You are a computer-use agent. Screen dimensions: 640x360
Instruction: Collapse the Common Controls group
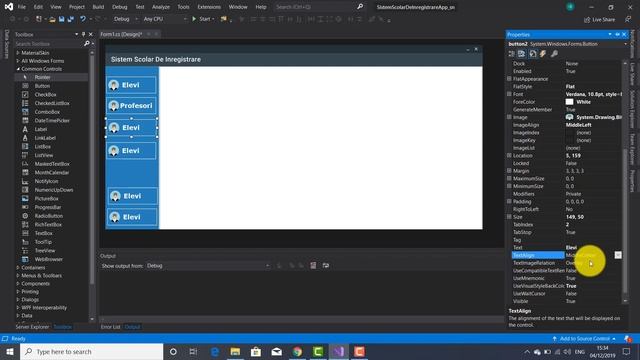(x=18, y=69)
